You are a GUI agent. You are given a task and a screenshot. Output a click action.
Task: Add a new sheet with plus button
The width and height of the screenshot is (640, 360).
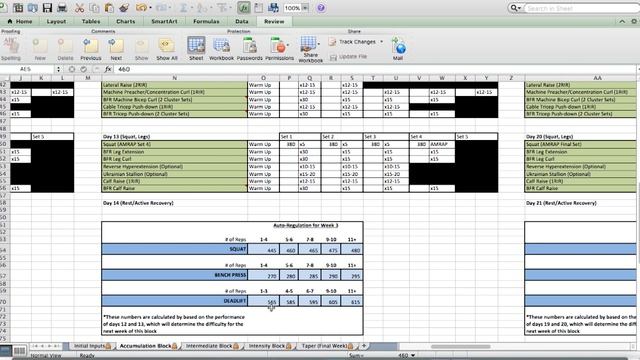(364, 346)
